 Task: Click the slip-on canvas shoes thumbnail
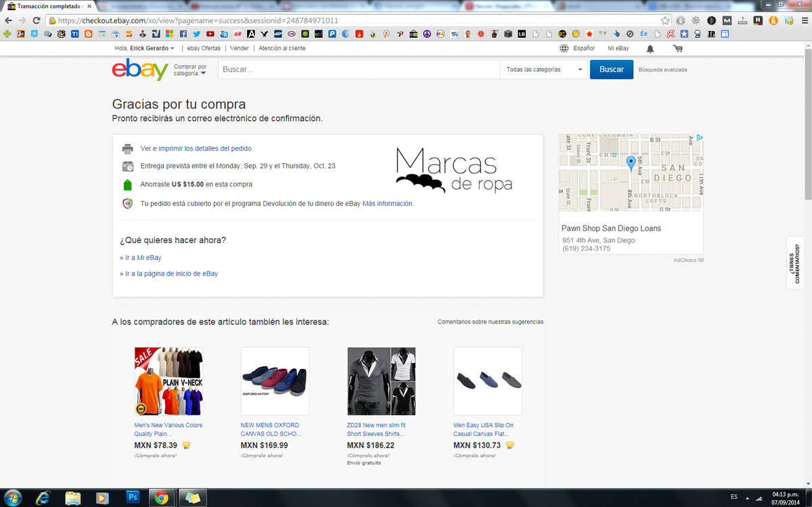(487, 381)
